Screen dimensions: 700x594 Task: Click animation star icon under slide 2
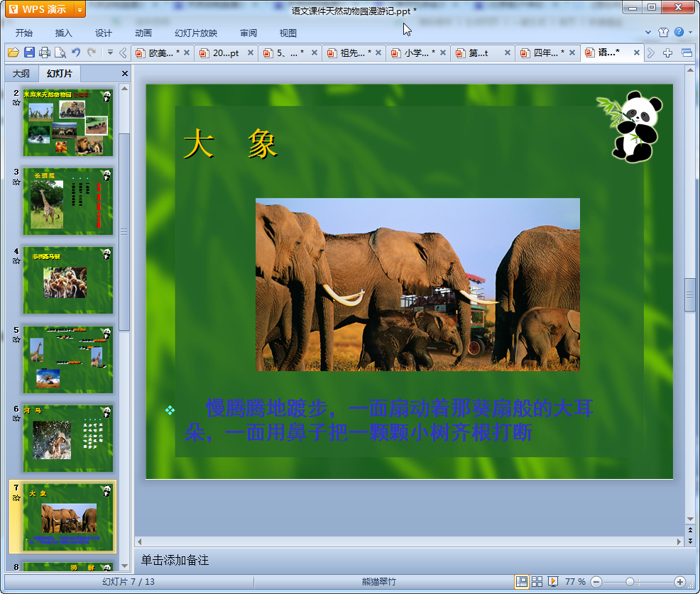point(16,103)
